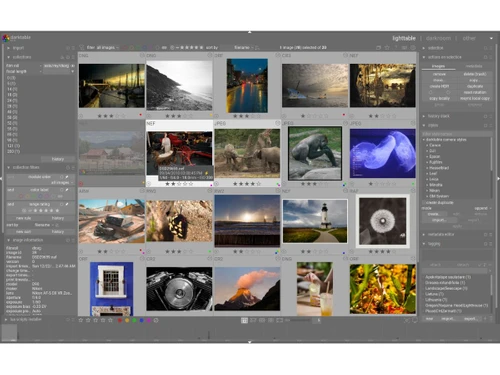
Task: Toggle sort order icon beside filename
Action: coord(257,48)
